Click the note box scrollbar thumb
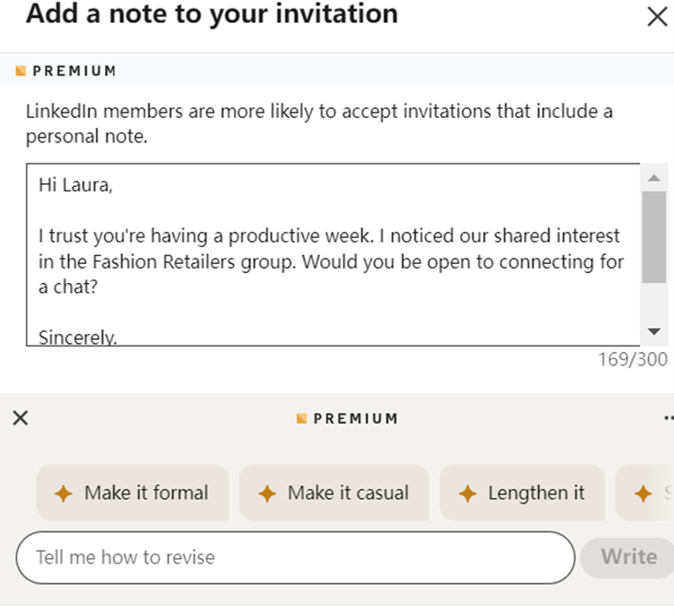This screenshot has width=674, height=616. tap(654, 238)
